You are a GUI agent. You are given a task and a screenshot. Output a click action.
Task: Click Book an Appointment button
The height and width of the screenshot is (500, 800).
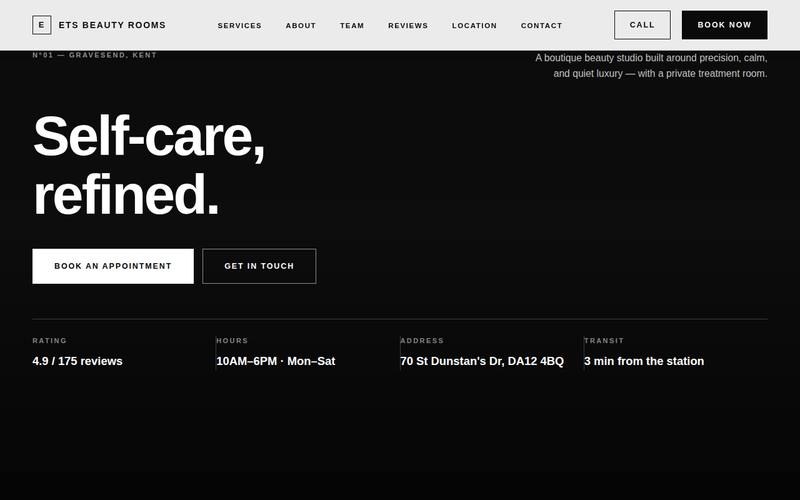click(113, 266)
